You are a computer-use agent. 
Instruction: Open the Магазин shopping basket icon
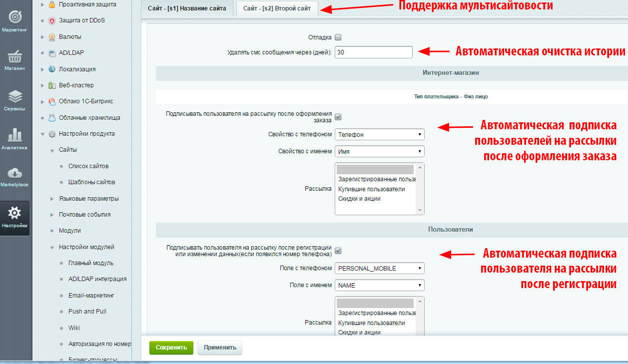tap(15, 57)
